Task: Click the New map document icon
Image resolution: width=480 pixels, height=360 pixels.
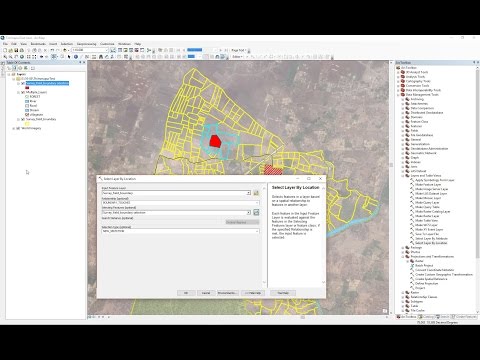Action: (5, 50)
